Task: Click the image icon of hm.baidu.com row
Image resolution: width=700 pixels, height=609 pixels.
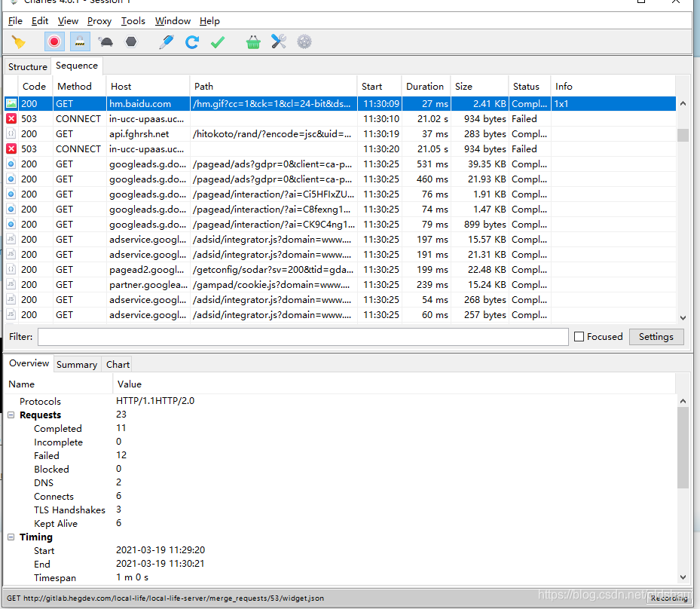Action: click(x=11, y=103)
